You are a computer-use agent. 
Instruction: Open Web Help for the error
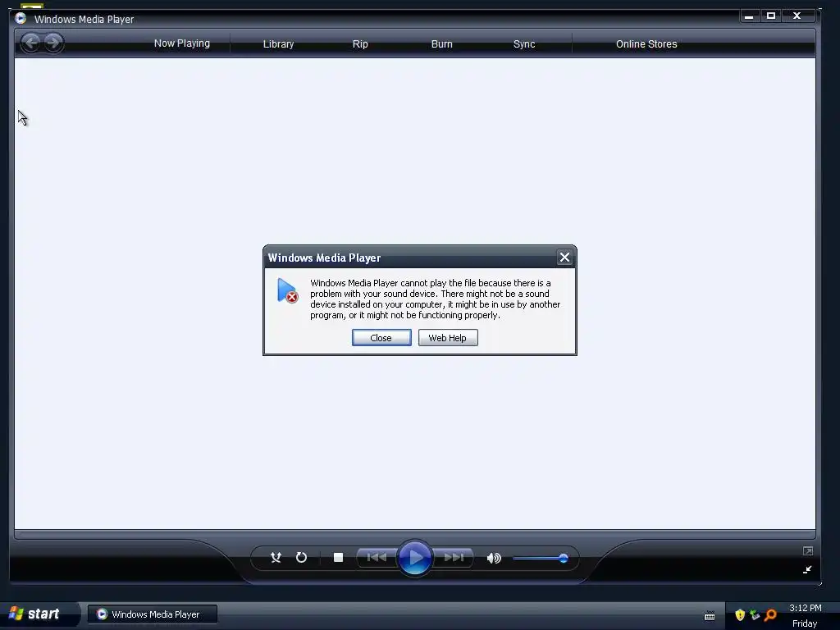click(448, 337)
